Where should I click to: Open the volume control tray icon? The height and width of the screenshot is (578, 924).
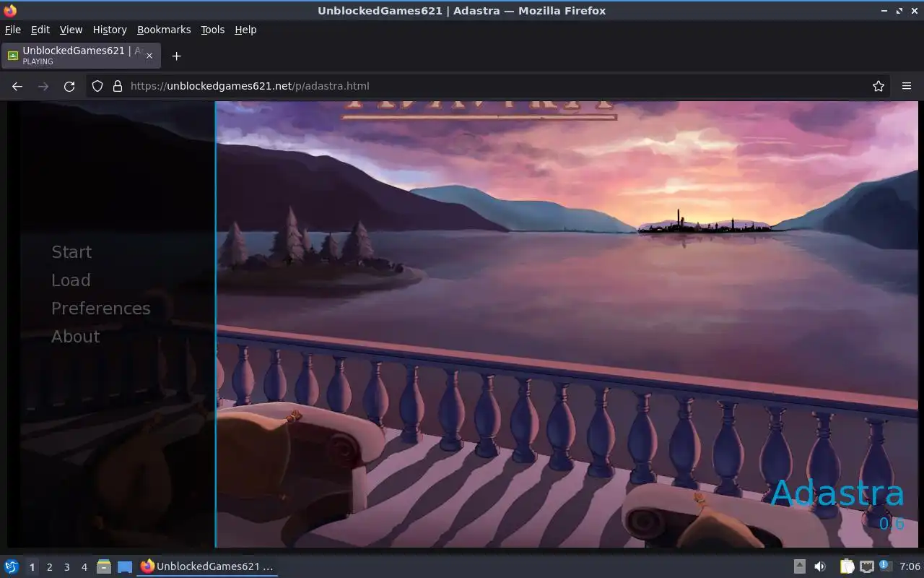coord(820,566)
